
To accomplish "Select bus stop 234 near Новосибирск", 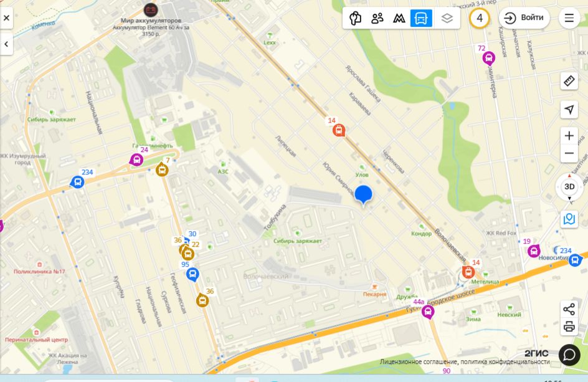I will (x=575, y=260).
